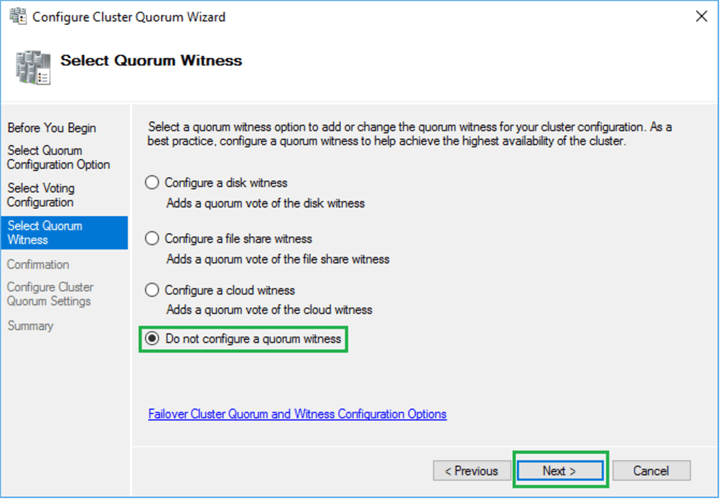Click 'Adds a quorum vote of the disk witness' text
The image size is (720, 499).
click(x=265, y=203)
